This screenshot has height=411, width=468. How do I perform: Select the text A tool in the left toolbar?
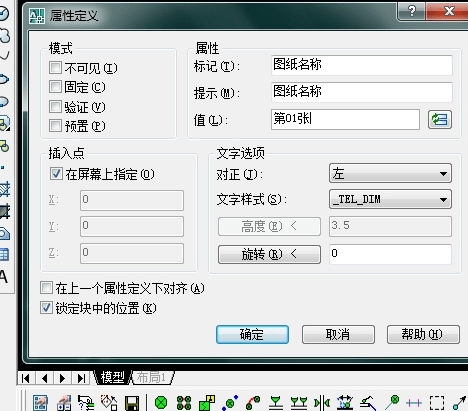[x=4, y=277]
